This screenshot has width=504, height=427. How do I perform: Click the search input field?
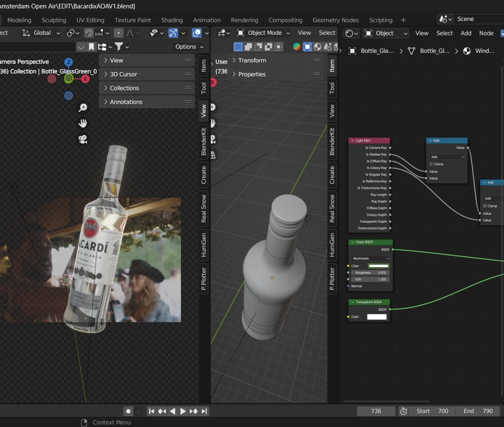click(x=37, y=47)
